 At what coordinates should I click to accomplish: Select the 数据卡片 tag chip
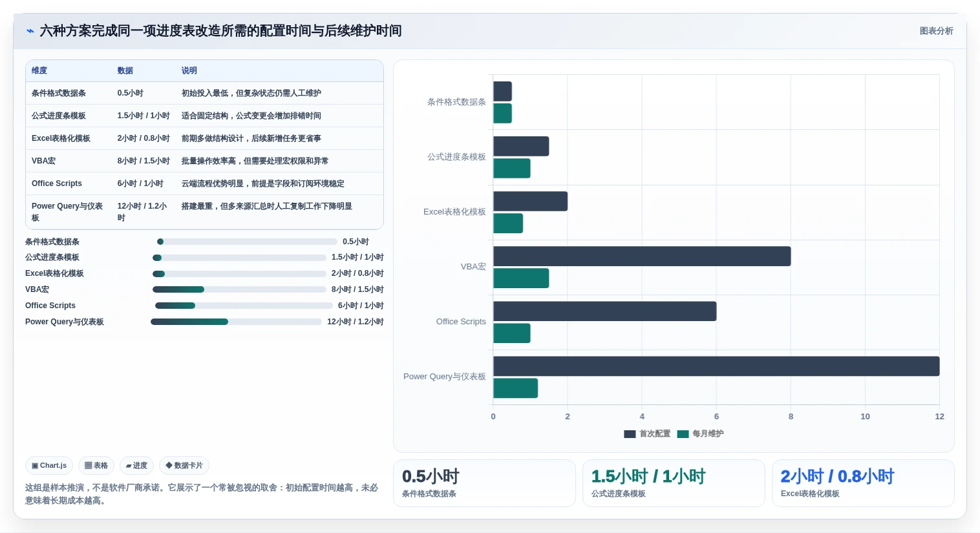[184, 465]
